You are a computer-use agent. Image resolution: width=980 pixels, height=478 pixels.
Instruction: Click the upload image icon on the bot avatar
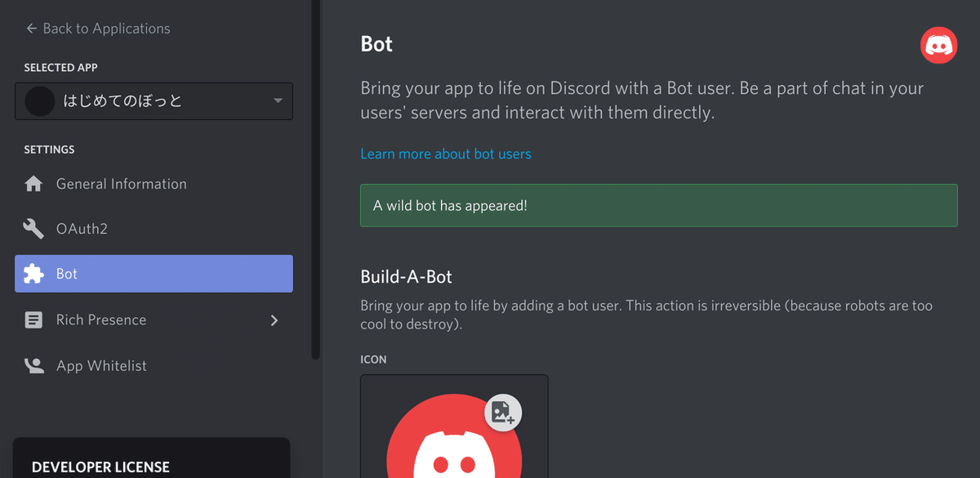click(503, 413)
